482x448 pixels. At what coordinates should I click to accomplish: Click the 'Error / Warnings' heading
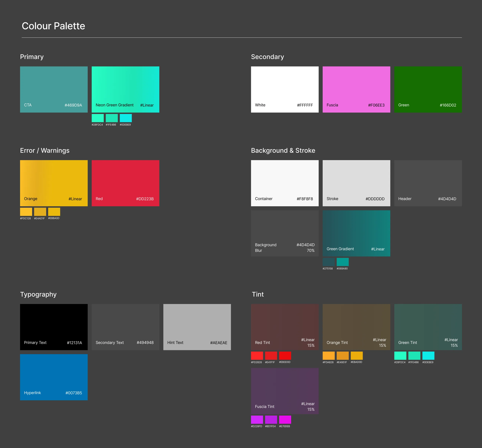click(45, 151)
